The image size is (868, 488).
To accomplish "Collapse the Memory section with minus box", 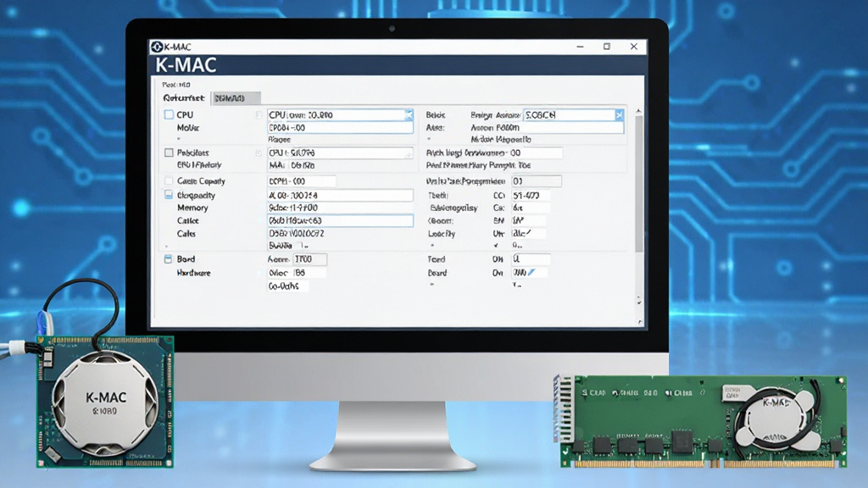I will (x=169, y=195).
